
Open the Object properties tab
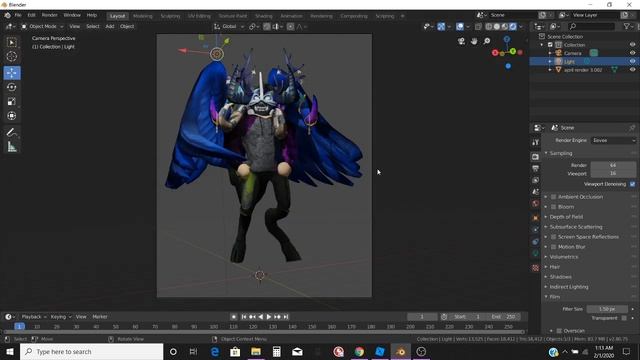coord(536,218)
